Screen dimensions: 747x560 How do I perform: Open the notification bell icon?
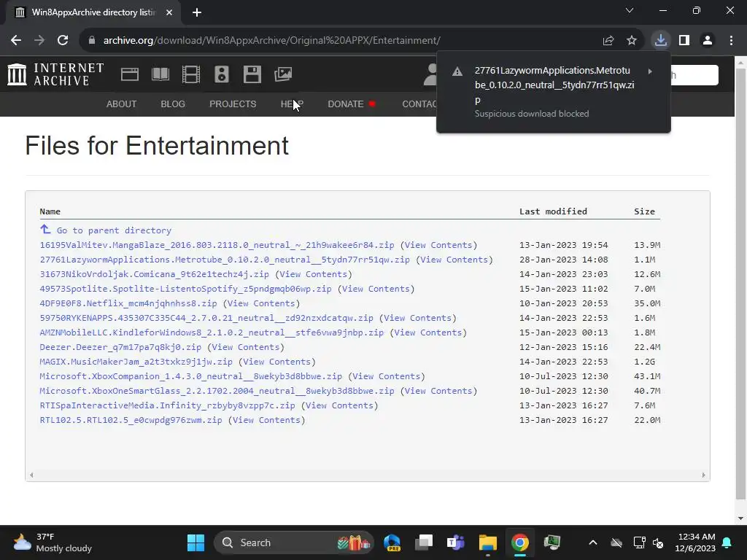pos(727,542)
